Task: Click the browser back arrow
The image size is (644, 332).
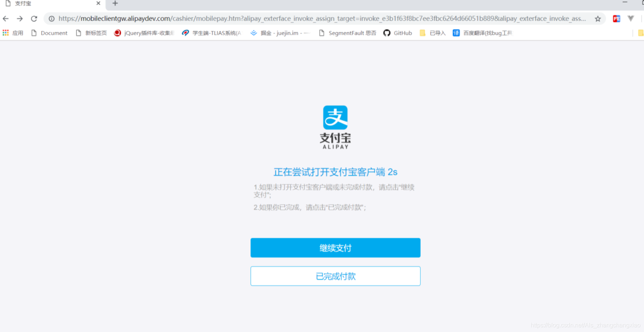Action: click(x=6, y=19)
